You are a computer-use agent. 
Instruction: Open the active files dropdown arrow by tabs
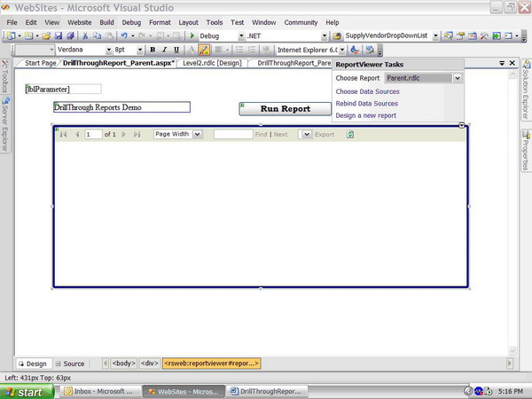coord(502,63)
